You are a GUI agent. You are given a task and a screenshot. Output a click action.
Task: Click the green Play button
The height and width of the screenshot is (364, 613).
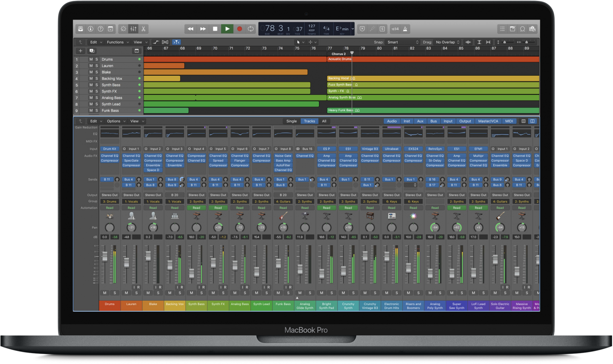227,29
